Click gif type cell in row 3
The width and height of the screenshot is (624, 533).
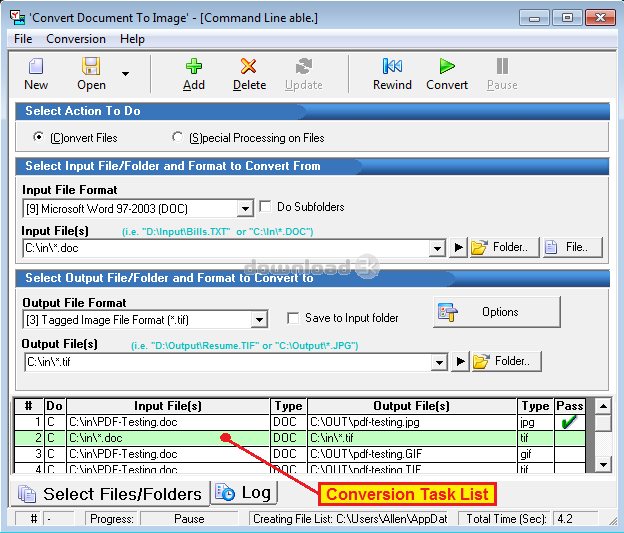[535, 454]
